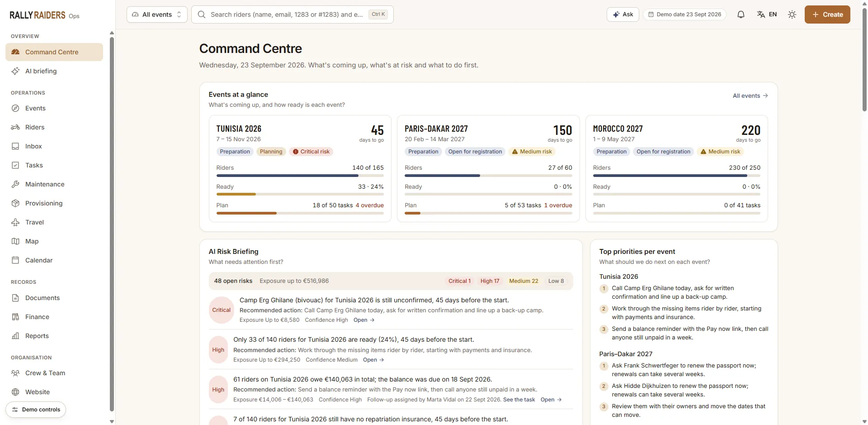The width and height of the screenshot is (868, 425).
Task: Filter risks by Low 8 chip
Action: (x=556, y=281)
